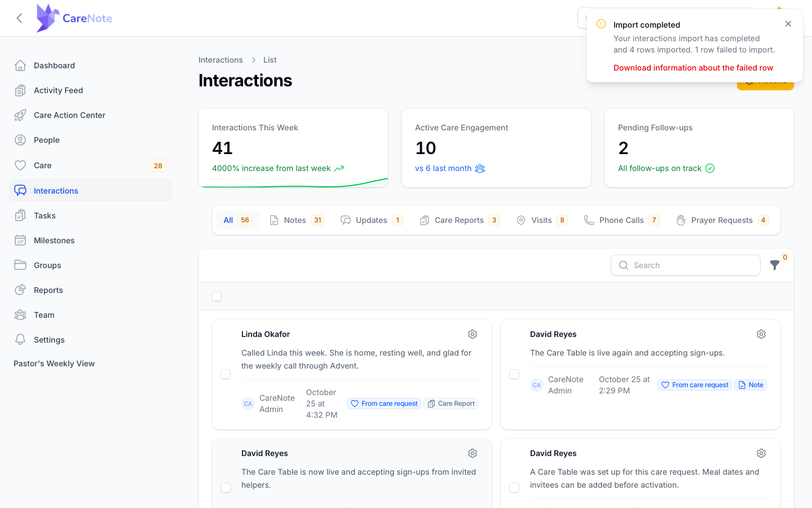Open gear menu on bottom-left David Reyes card
Screen dimensions: 812x508
pos(473,453)
